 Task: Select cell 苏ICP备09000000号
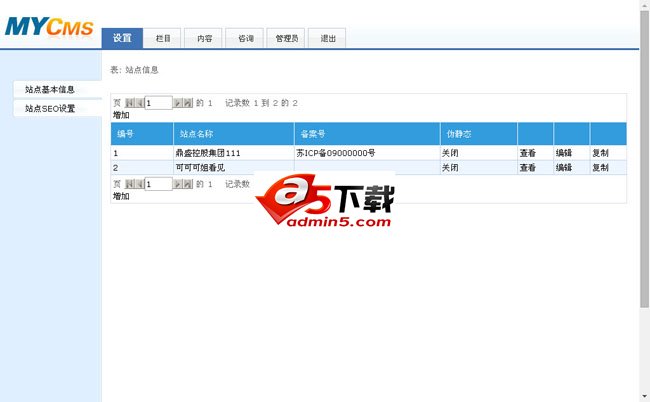(x=367, y=153)
